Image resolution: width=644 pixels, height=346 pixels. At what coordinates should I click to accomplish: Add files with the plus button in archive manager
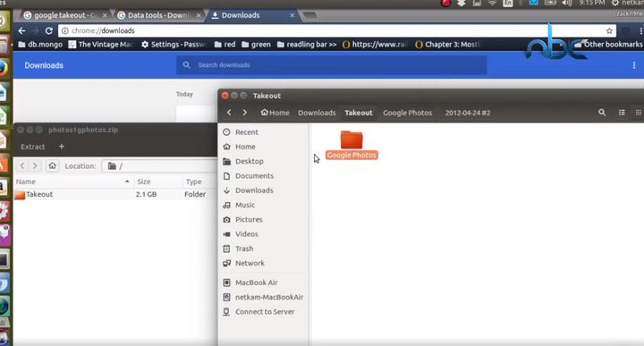click(61, 146)
